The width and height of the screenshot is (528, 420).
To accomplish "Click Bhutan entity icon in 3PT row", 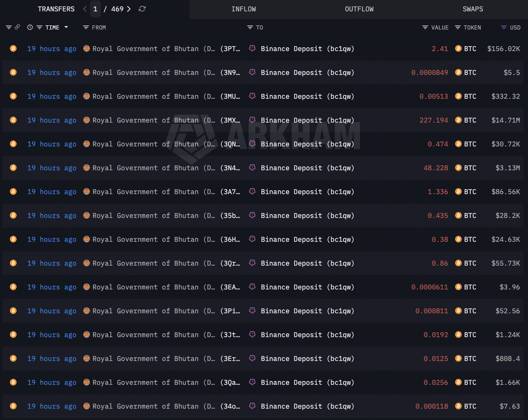I will (87, 48).
